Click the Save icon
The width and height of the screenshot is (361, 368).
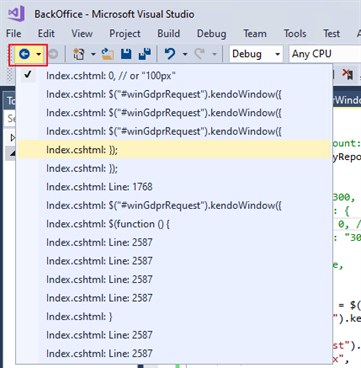point(126,54)
